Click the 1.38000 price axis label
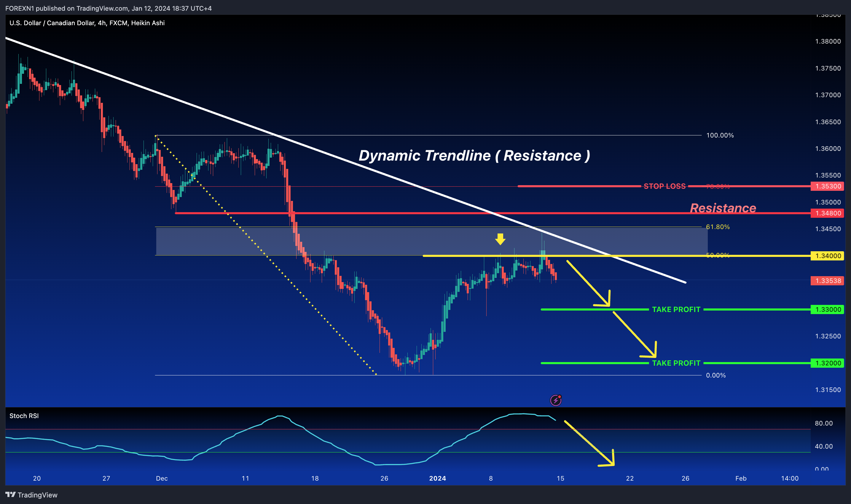This screenshot has height=504, width=851. (828, 41)
